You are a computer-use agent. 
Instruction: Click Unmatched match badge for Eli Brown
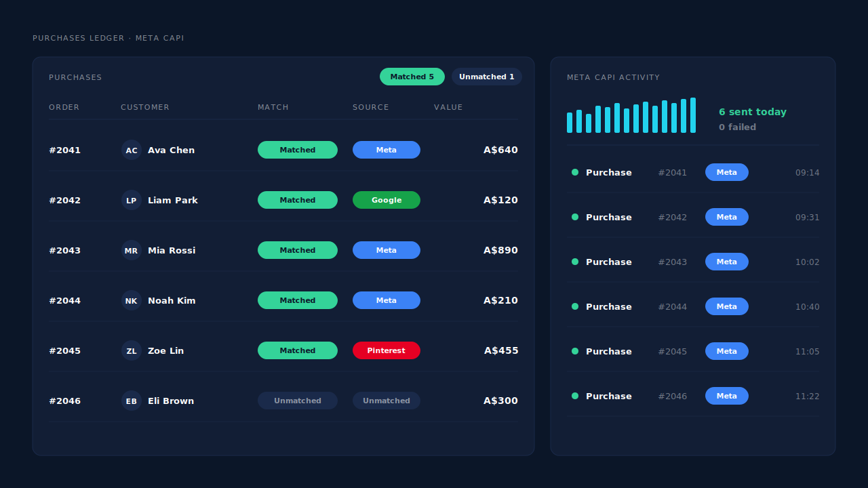298,401
